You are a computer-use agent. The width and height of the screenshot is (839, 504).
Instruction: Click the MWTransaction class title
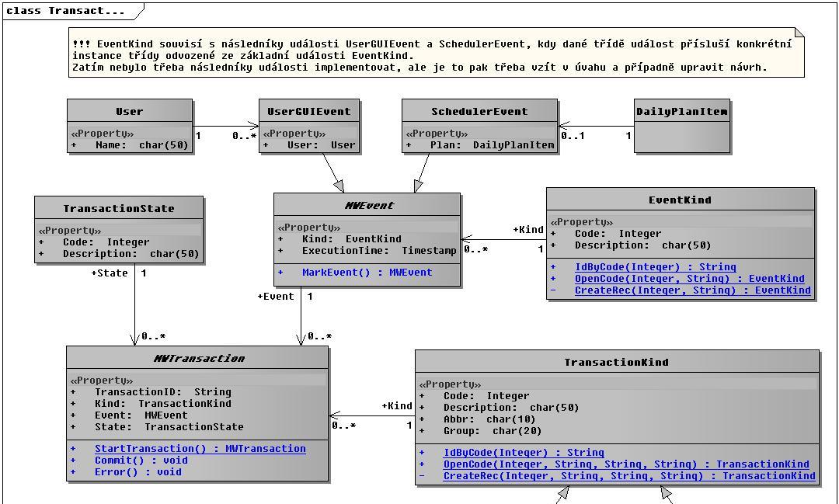(199, 358)
